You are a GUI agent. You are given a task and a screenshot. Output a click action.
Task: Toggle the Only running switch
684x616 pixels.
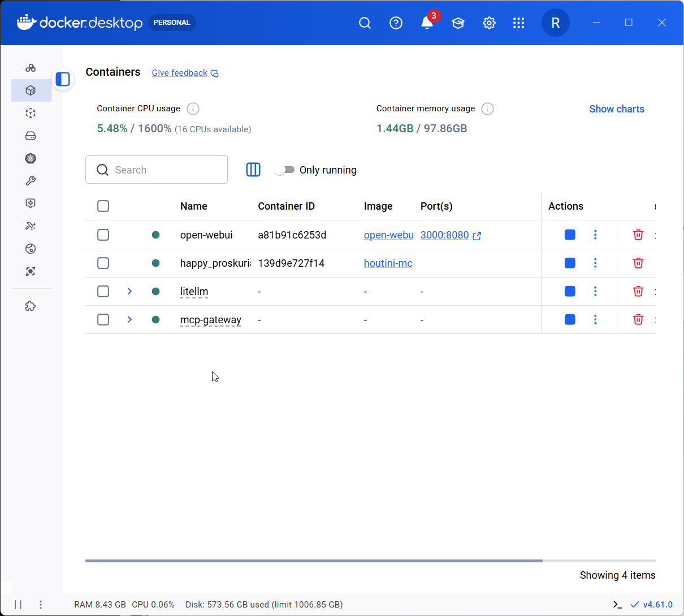point(284,170)
